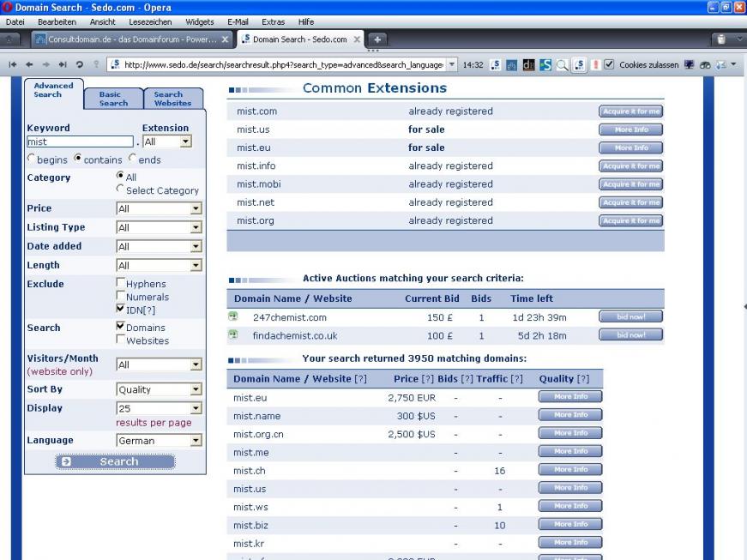The image size is (747, 560).
Task: Switch to the Basic Search tab
Action: (x=113, y=99)
